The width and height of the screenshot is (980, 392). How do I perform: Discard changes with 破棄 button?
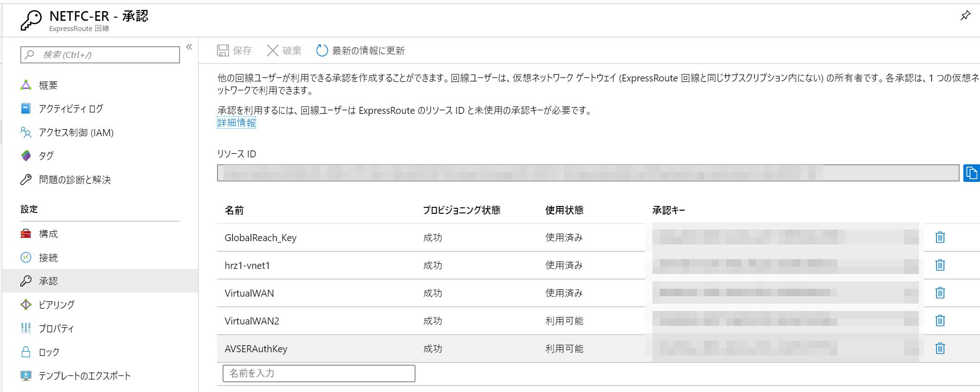point(284,50)
